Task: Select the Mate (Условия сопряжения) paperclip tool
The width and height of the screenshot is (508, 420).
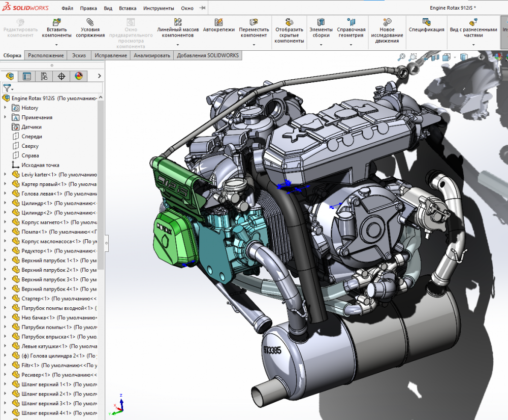Action: [90, 22]
